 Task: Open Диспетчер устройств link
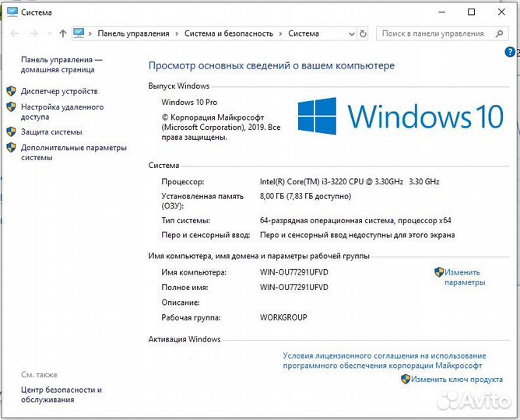(59, 91)
